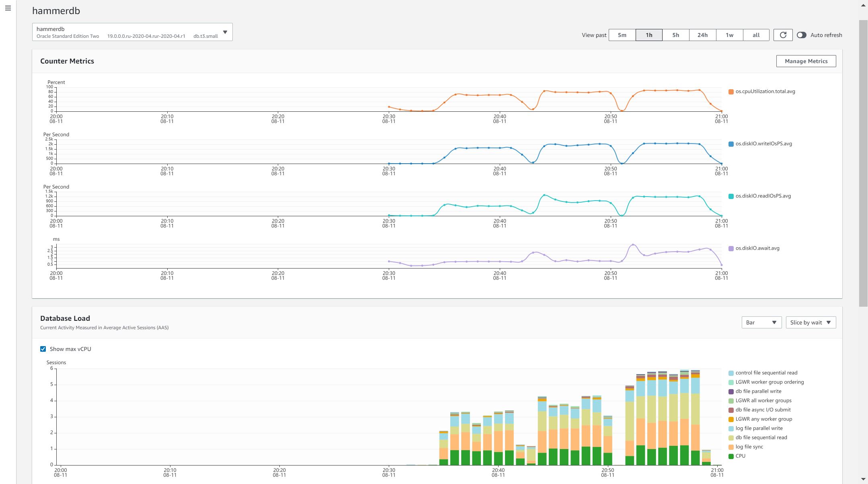Click the log file parallel write legend toggle

point(731,429)
